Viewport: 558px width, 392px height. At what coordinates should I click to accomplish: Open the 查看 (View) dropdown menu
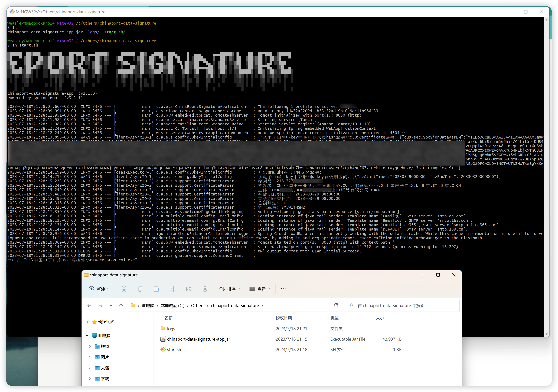(x=260, y=289)
